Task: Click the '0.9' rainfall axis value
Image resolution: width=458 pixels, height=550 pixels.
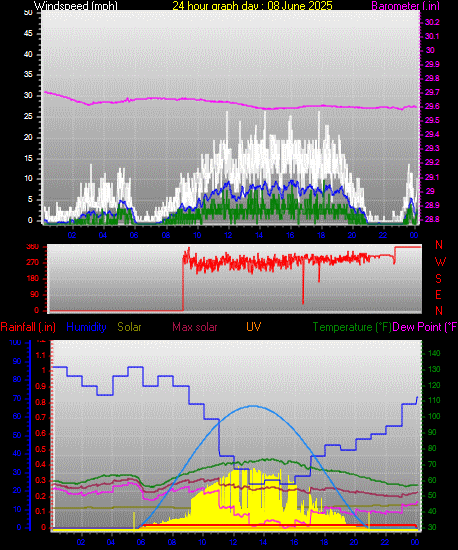Action: click(x=41, y=387)
